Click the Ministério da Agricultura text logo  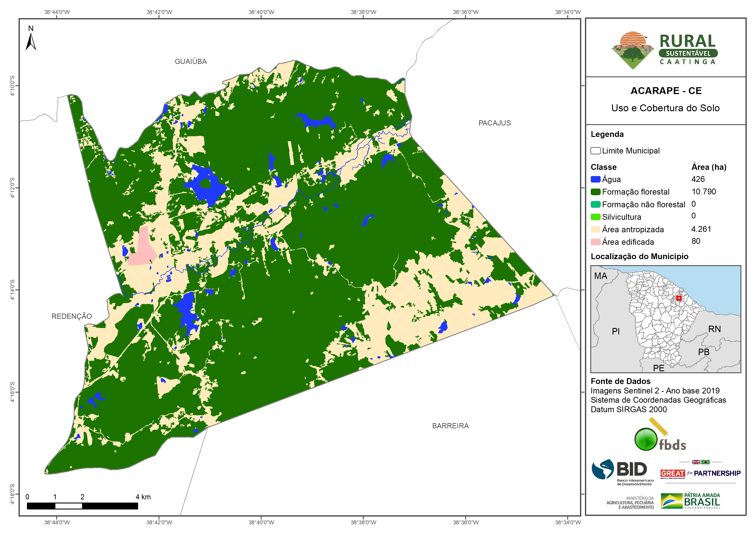coord(630,503)
